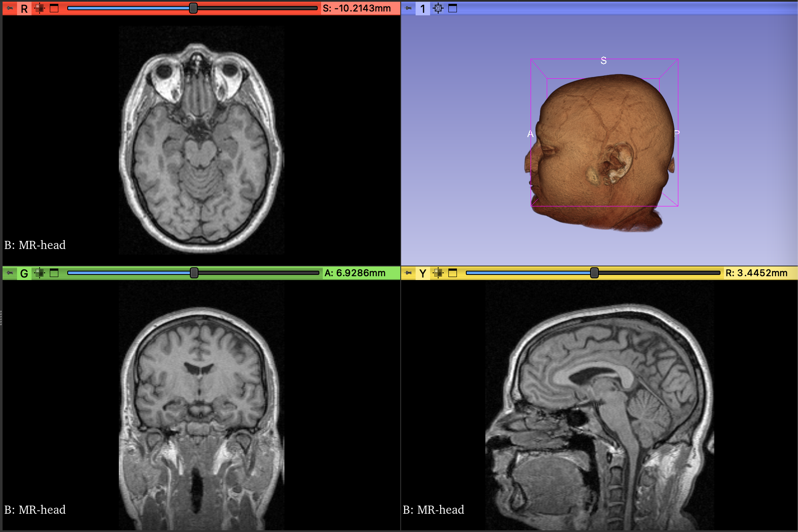This screenshot has width=798, height=532.
Task: Click the Red slice offset slider handle
Action: [x=193, y=8]
